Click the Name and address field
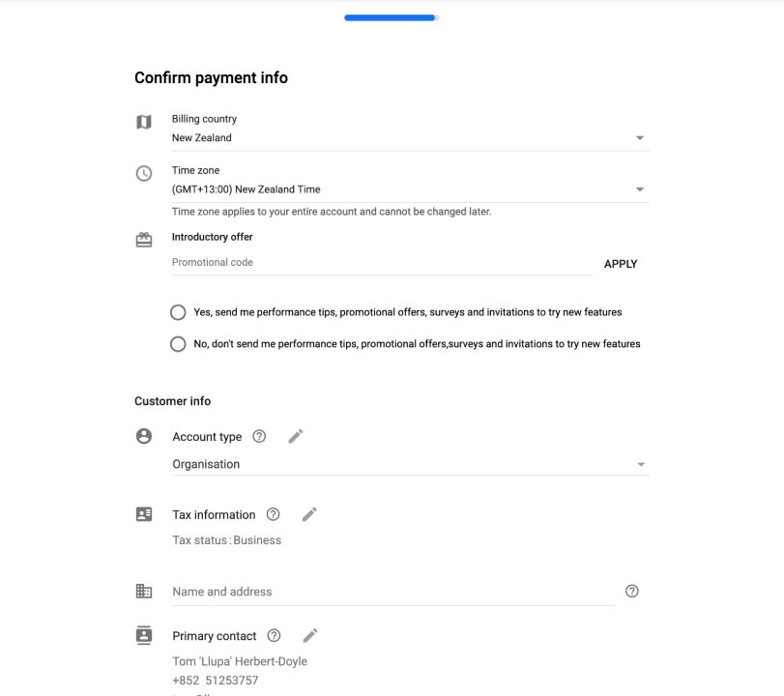The image size is (784, 696). pos(393,592)
